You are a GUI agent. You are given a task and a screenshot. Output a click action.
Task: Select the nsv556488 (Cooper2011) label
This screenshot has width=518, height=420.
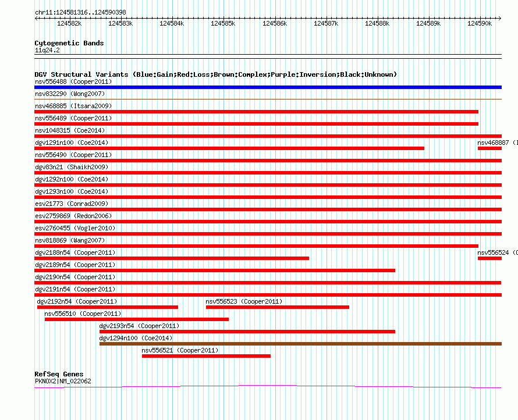point(73,81)
